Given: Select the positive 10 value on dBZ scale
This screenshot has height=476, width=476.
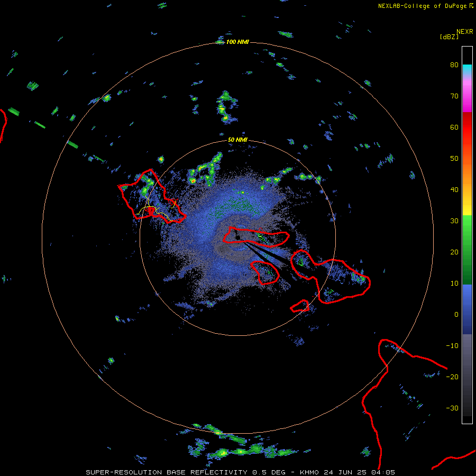Looking at the screenshot, I should (x=454, y=283).
